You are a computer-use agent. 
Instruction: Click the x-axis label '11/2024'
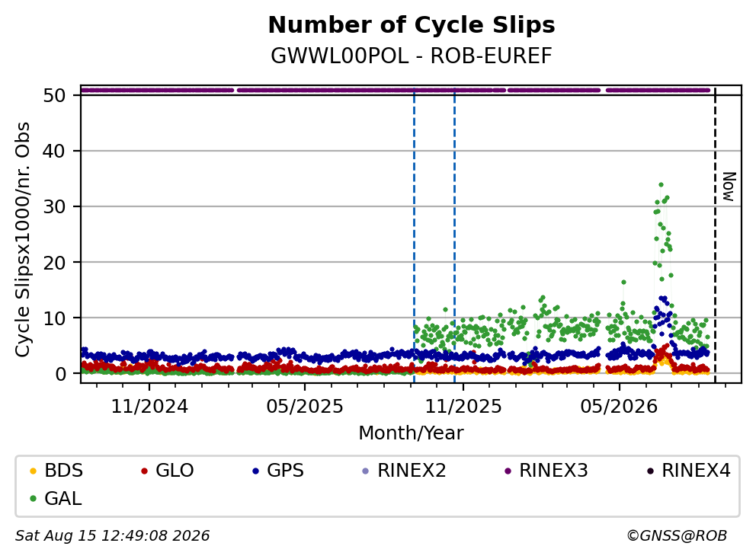coord(149,407)
